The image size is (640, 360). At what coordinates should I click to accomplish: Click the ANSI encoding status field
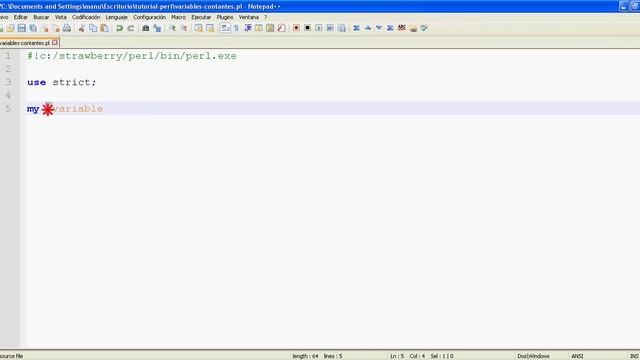[x=577, y=356]
